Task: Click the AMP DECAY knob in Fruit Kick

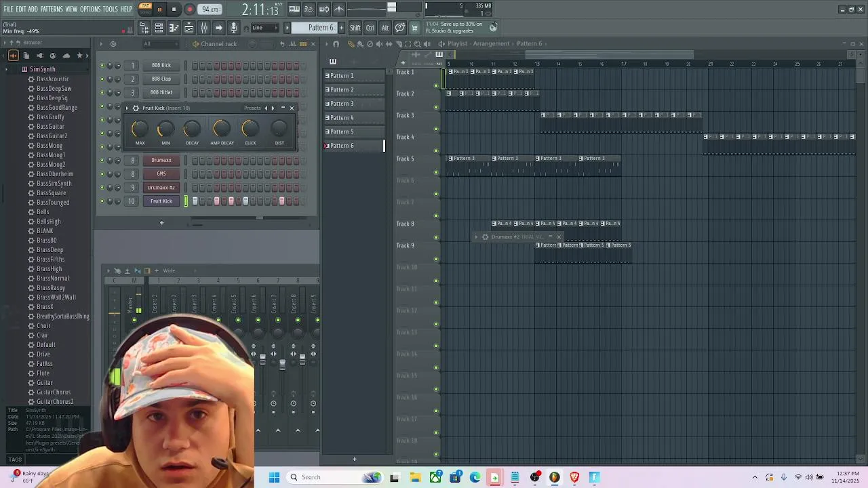Action: [222, 128]
